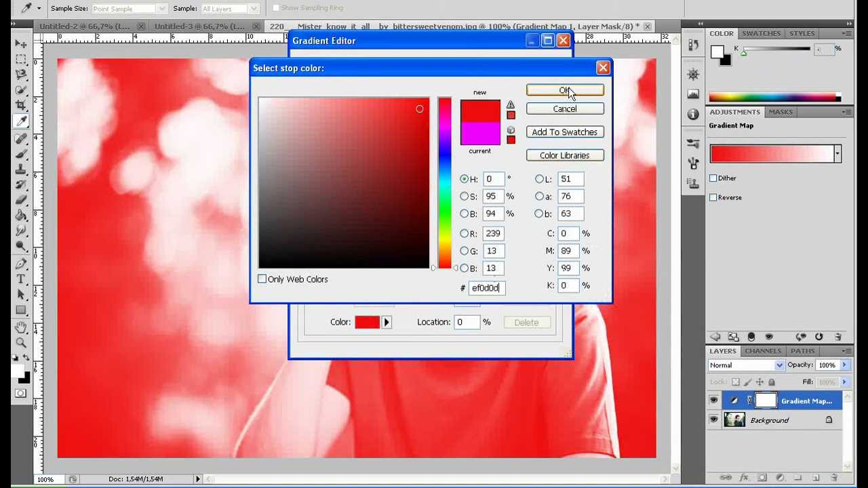Select the Rectangular Marquee tool

click(x=21, y=59)
